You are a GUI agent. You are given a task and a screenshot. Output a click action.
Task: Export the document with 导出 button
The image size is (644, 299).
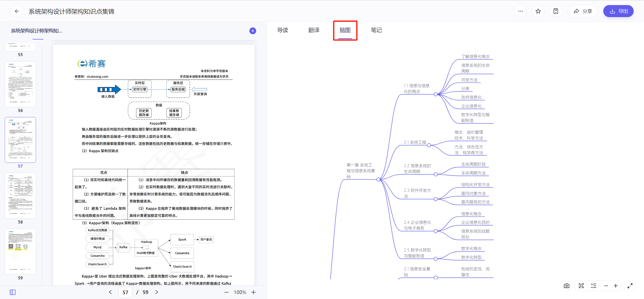618,11
